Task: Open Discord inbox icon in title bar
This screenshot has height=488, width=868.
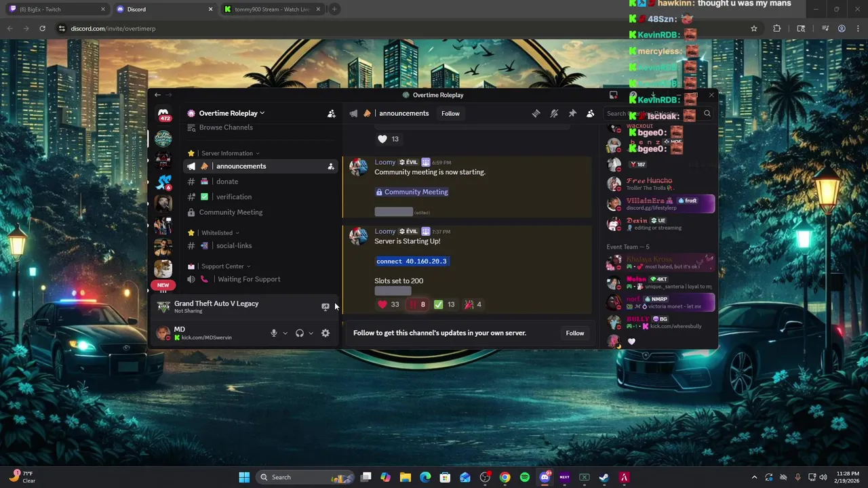Action: click(x=614, y=95)
